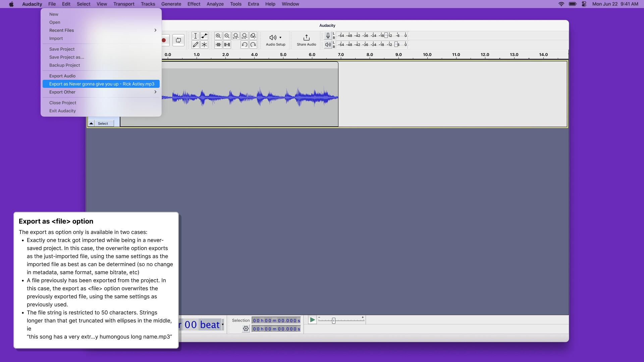Screen dimensions: 644x362
Task: Open the Audio Setup dropdown
Action: (275, 40)
